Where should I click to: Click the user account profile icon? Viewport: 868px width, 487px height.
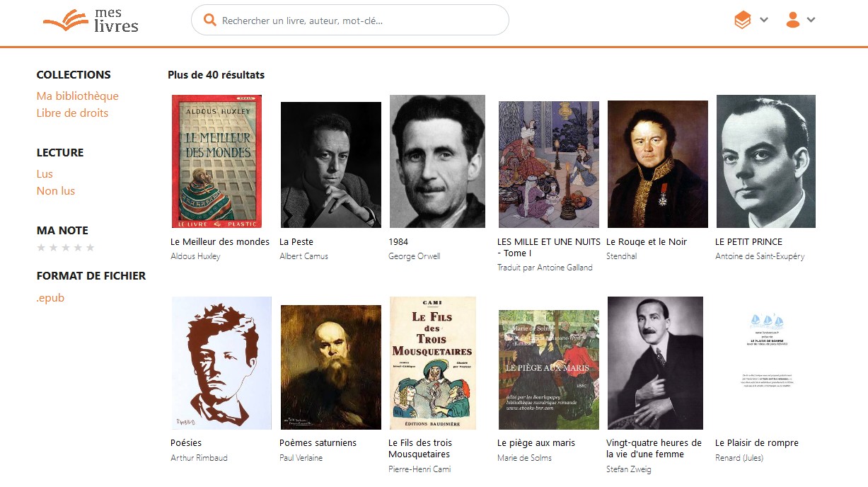point(793,20)
